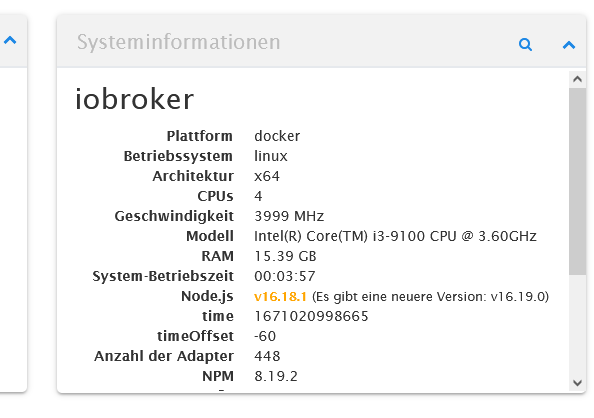Collapse the Systeminformationen panel
The image size is (594, 418).
[569, 45]
